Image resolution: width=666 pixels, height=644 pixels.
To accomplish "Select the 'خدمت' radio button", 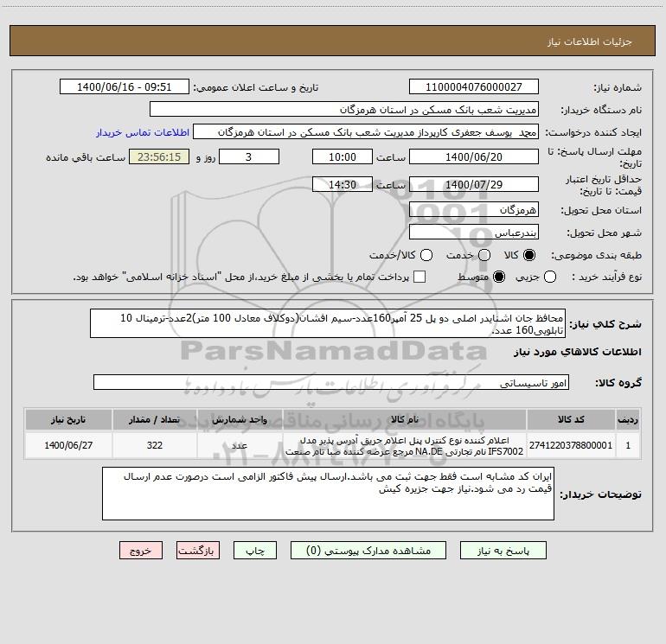I will tap(483, 255).
